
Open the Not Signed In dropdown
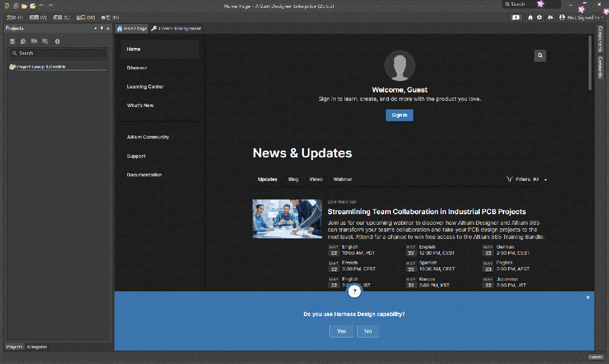[581, 17]
